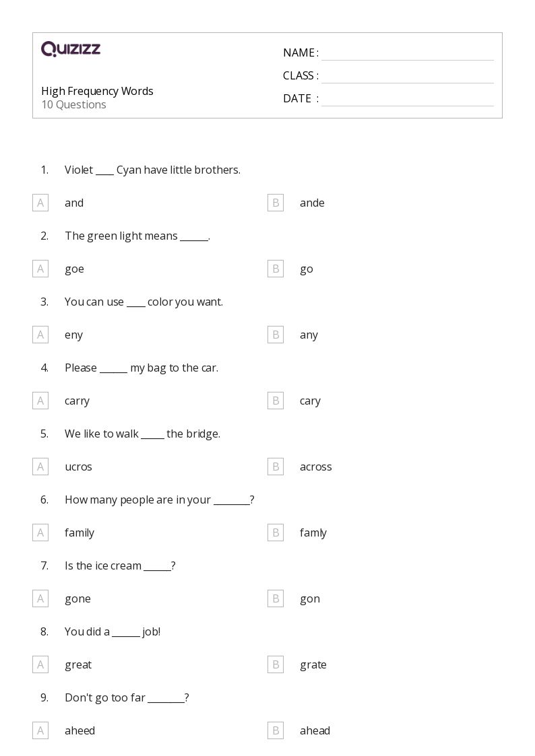Tick box A for 'family'

[40, 532]
